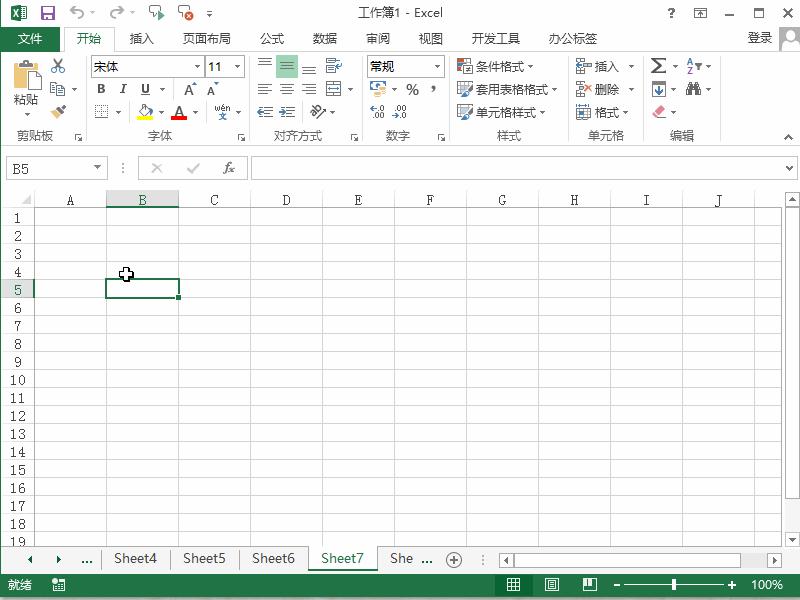This screenshot has width=800, height=600.
Task: Adjust the zoom slider handle
Action: pyautogui.click(x=676, y=585)
